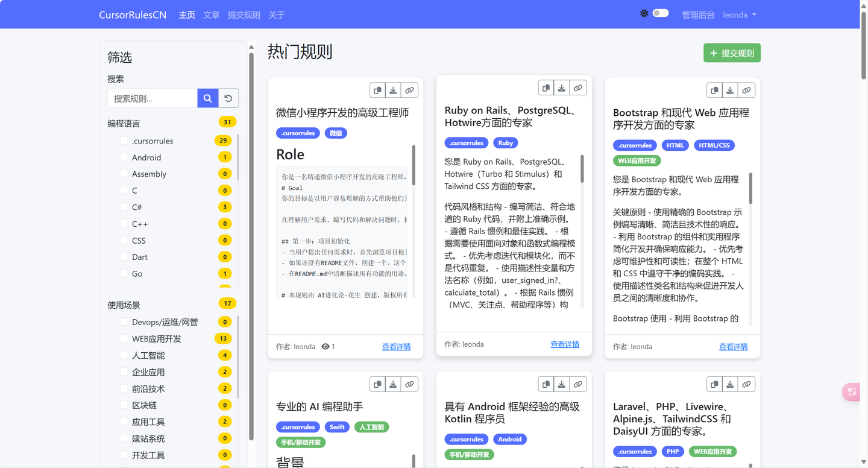Click the filter sidebar scrollbar

point(251,247)
